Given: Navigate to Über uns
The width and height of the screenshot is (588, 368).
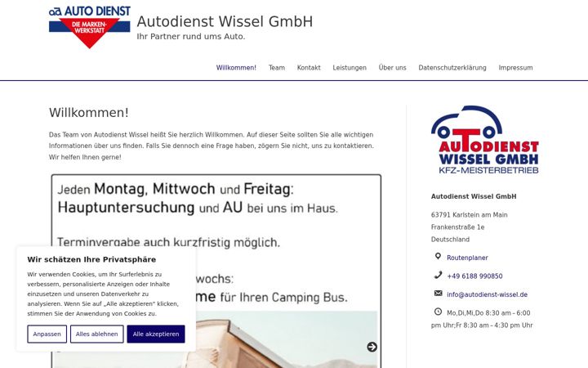Looking at the screenshot, I should click(392, 68).
